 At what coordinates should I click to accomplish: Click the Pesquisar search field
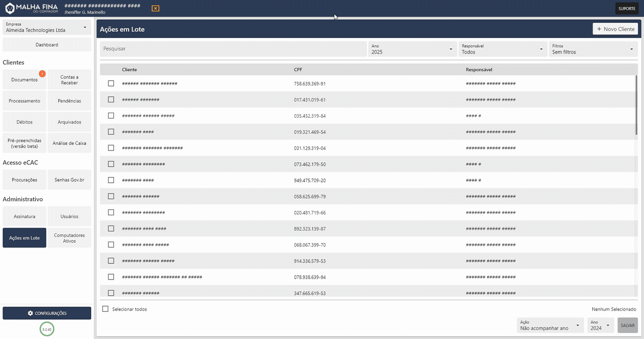(233, 49)
